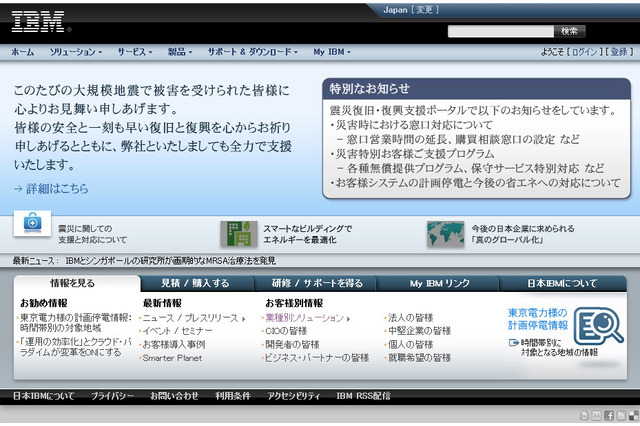Click footer アクセシビリティ link
640x426 pixels.
click(293, 396)
